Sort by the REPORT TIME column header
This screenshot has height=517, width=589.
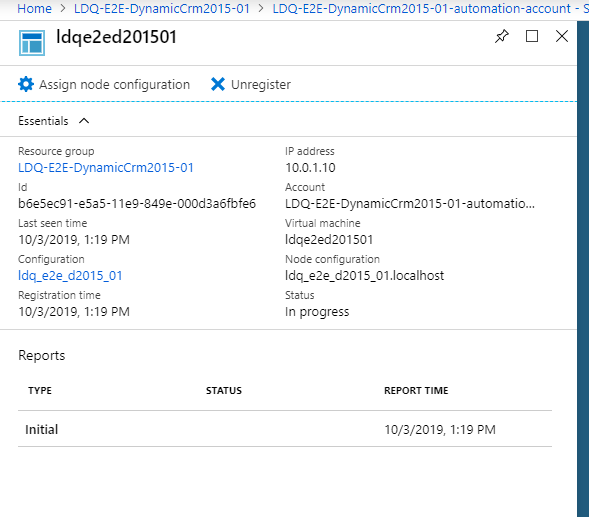[416, 390]
